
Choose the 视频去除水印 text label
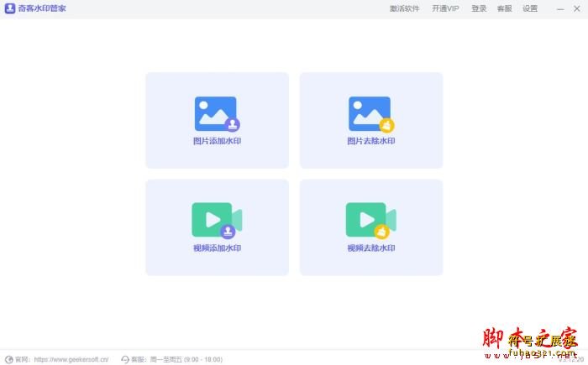pos(370,248)
